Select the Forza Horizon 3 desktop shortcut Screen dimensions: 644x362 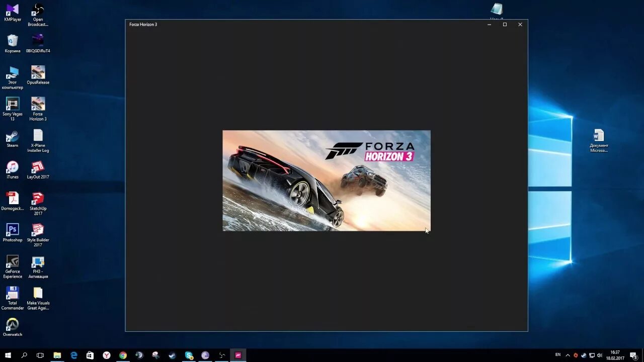[38, 109]
